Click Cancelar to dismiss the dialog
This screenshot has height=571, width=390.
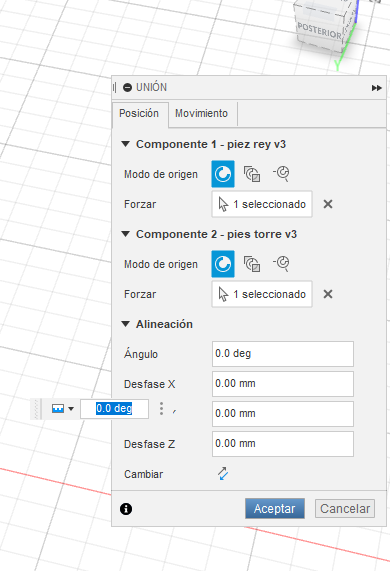345,508
